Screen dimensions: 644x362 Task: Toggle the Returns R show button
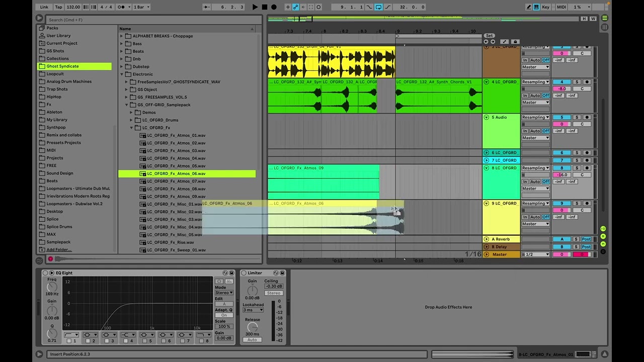click(x=603, y=236)
